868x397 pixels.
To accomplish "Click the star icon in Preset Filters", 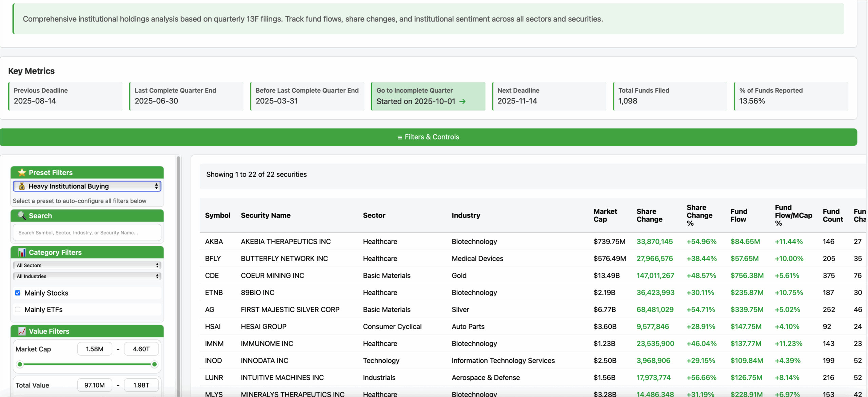I will [x=22, y=172].
